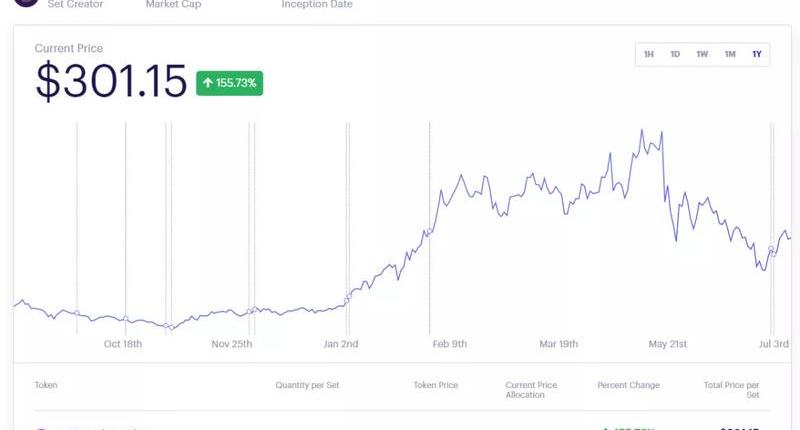
Task: Click the Token column header
Action: (46, 385)
